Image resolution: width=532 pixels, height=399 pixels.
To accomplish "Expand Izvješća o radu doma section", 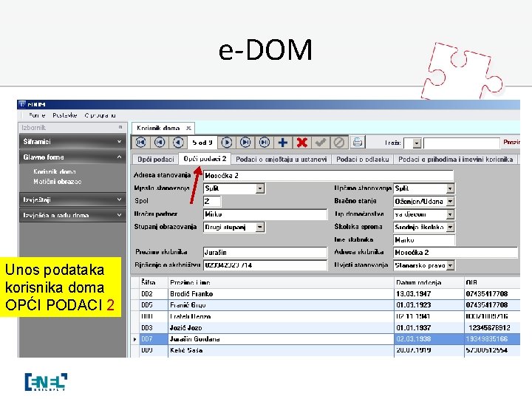I will (72, 215).
